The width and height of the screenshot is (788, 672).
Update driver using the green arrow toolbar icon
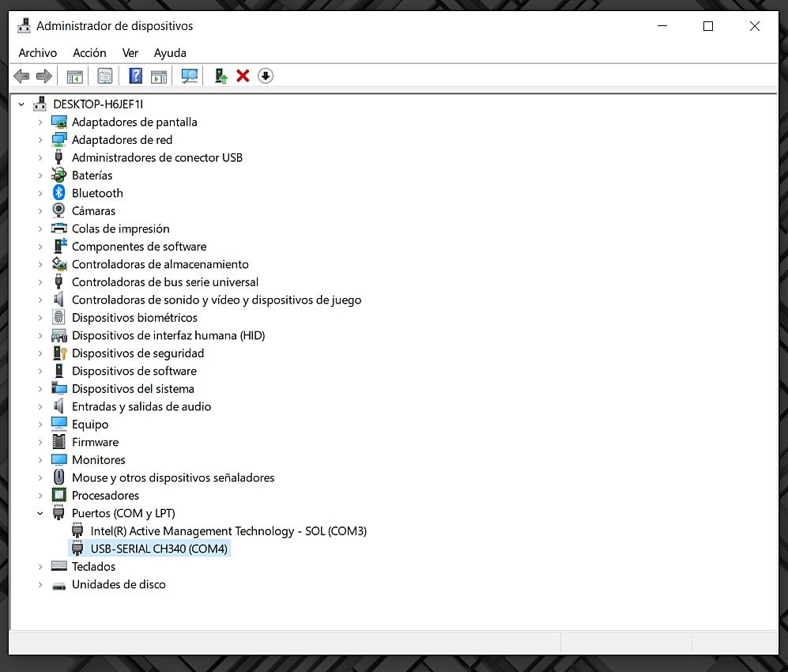tap(220, 75)
